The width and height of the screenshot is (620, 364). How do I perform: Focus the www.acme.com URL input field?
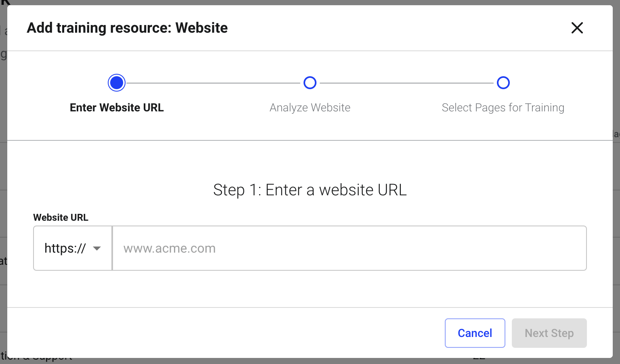point(350,248)
